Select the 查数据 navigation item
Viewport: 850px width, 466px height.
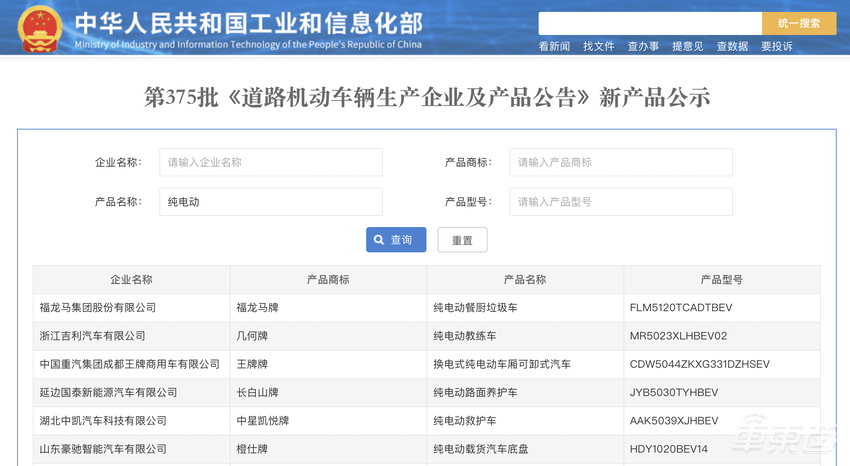[x=732, y=46]
